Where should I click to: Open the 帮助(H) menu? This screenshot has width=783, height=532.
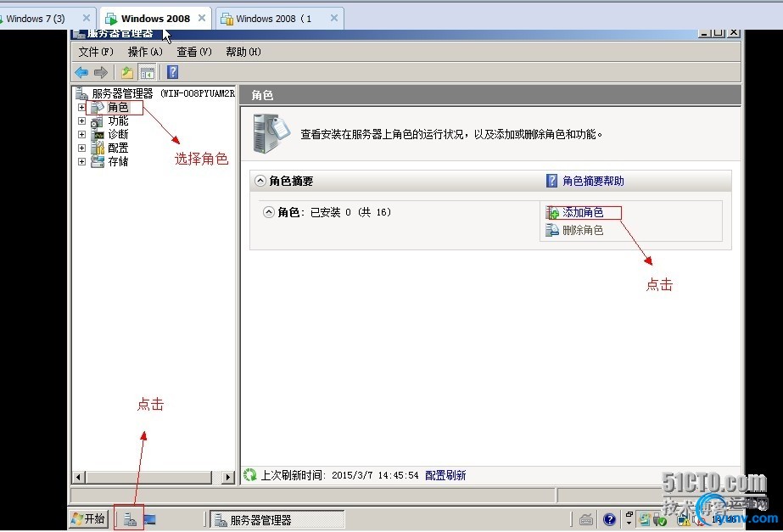coord(243,52)
